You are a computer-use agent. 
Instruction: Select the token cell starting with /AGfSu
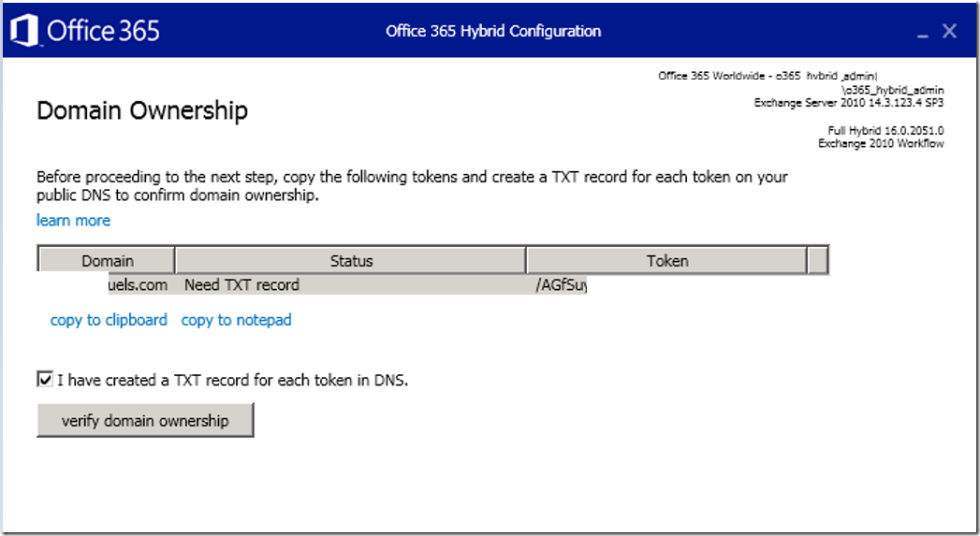pyautogui.click(x=562, y=285)
